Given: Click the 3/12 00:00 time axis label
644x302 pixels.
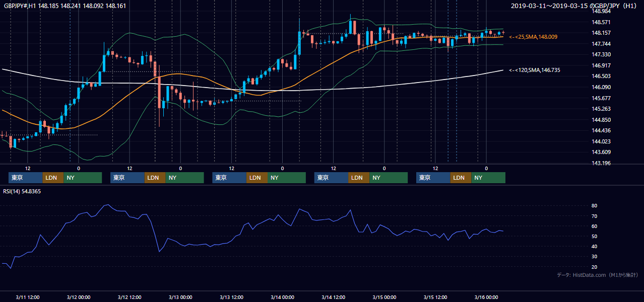Looking at the screenshot, I should [78, 297].
